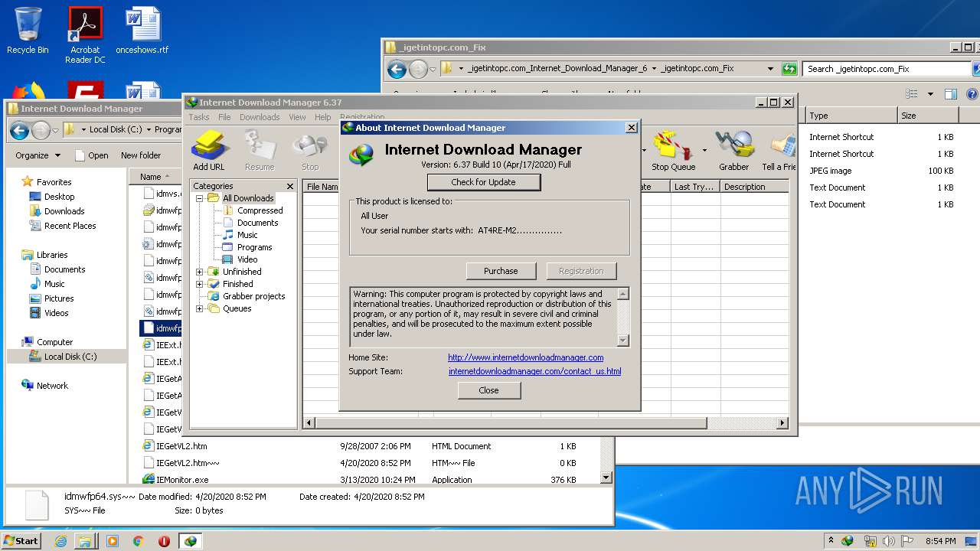Click the Purchase button in About dialog
980x551 pixels.
click(501, 271)
